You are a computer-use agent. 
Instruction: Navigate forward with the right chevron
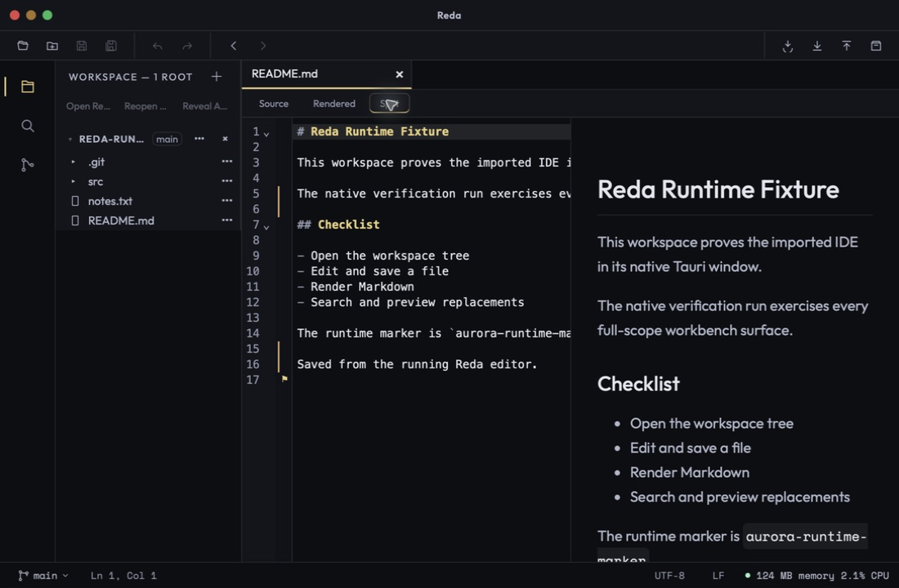[x=263, y=46]
